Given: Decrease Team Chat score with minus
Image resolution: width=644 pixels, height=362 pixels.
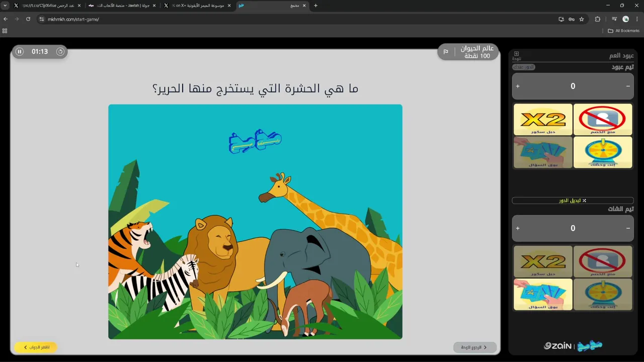Looking at the screenshot, I should tap(628, 228).
